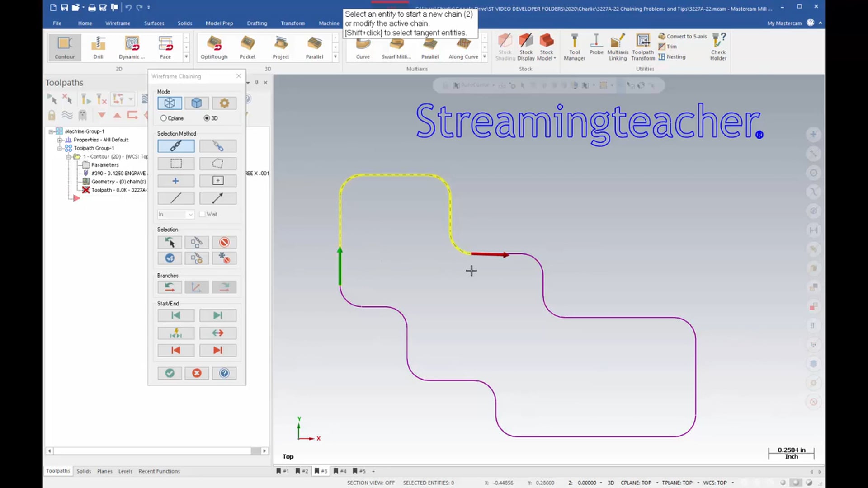Image resolution: width=868 pixels, height=488 pixels.
Task: Collapse Machine Group-1 tree node
Action: pyautogui.click(x=51, y=131)
